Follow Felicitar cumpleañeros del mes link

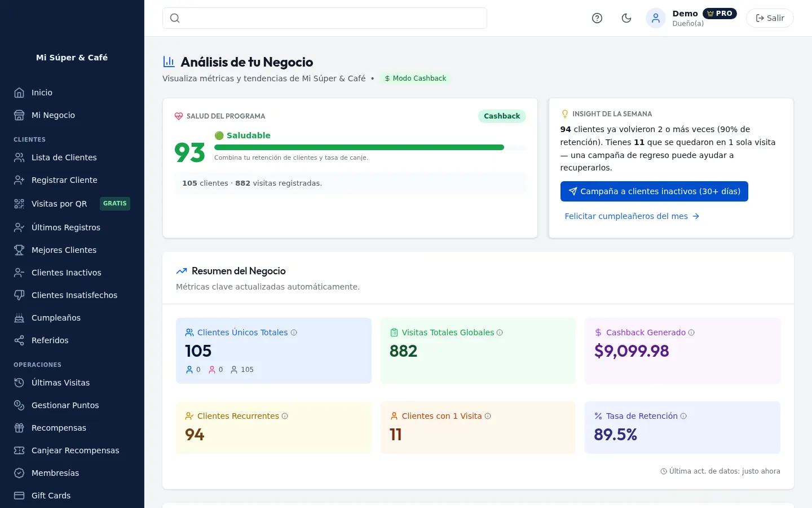(x=632, y=216)
